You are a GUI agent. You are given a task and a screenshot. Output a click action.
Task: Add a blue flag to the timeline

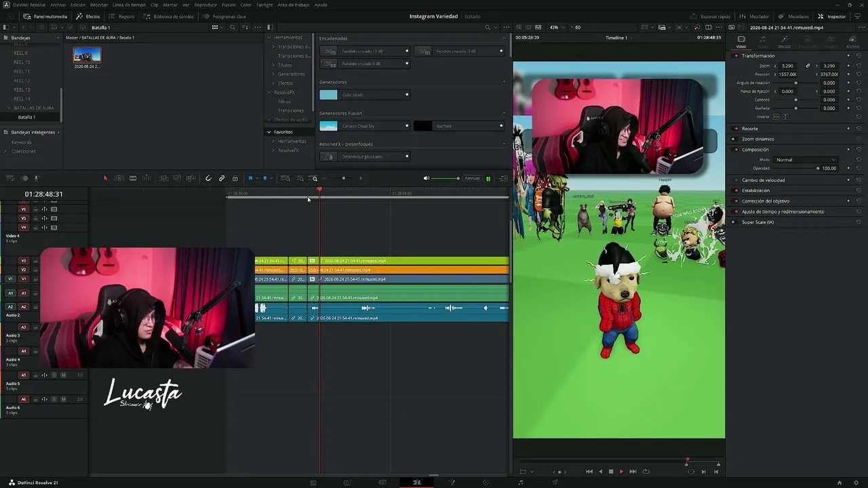[250, 178]
